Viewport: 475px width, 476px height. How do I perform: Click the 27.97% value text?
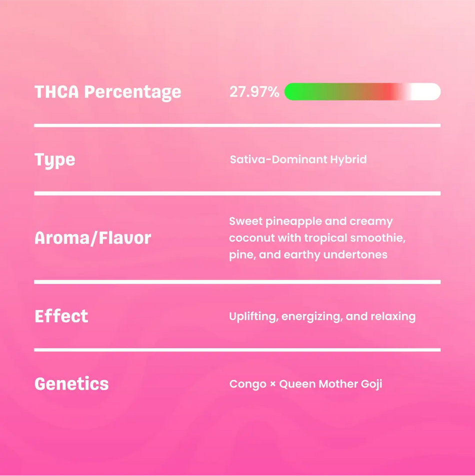(x=254, y=92)
